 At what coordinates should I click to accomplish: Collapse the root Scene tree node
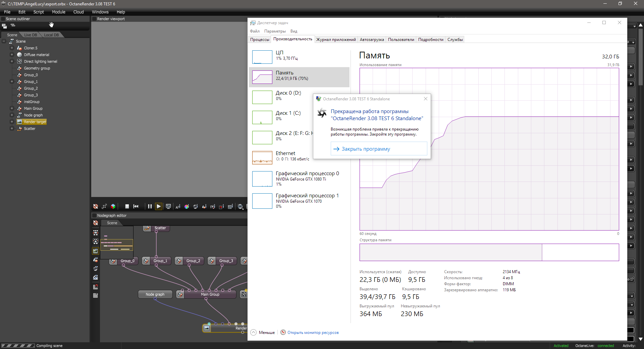tap(4, 41)
